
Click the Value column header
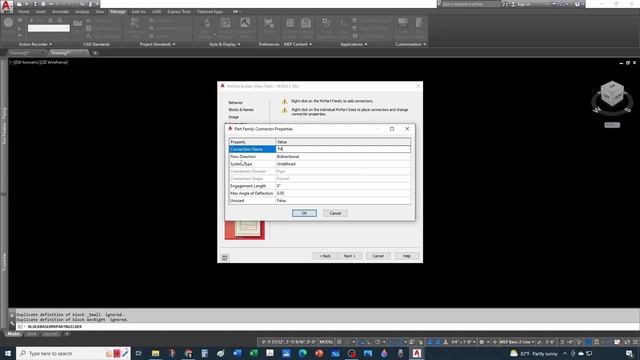pyautogui.click(x=343, y=142)
